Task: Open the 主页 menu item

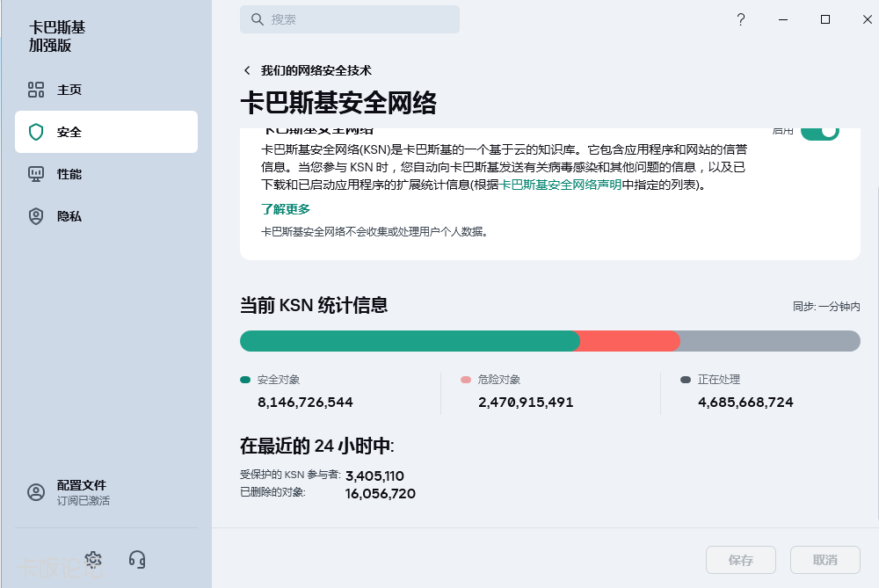Action: pos(69,90)
